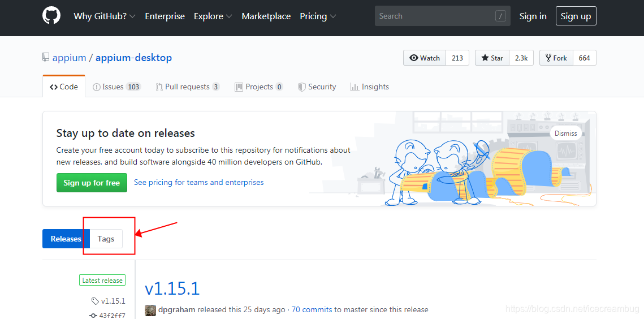
Task: Switch to the Pull requests tab
Action: pos(188,87)
